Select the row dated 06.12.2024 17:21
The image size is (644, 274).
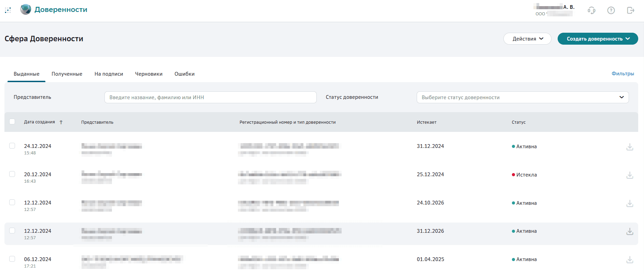point(12,259)
